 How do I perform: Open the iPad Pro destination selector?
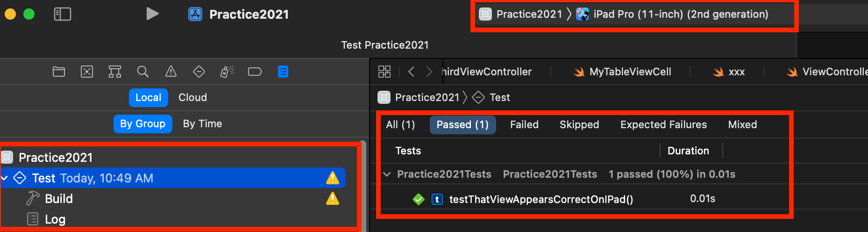(x=681, y=14)
